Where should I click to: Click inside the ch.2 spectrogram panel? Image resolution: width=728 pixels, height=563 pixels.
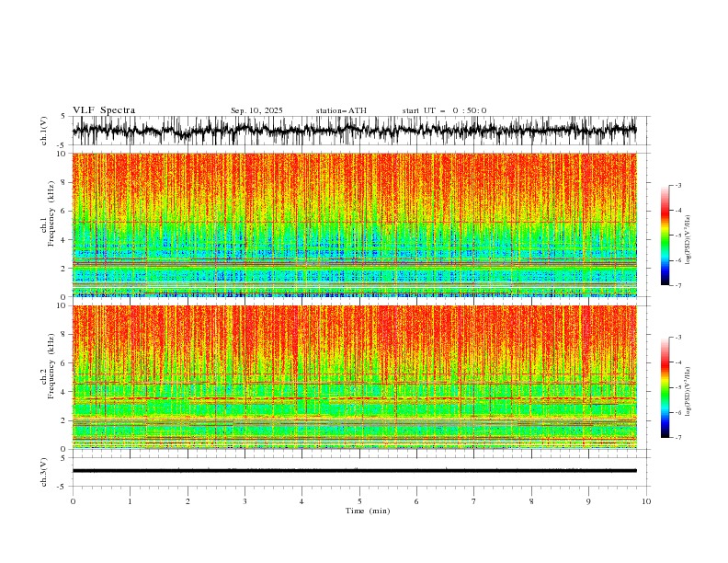pyautogui.click(x=354, y=377)
